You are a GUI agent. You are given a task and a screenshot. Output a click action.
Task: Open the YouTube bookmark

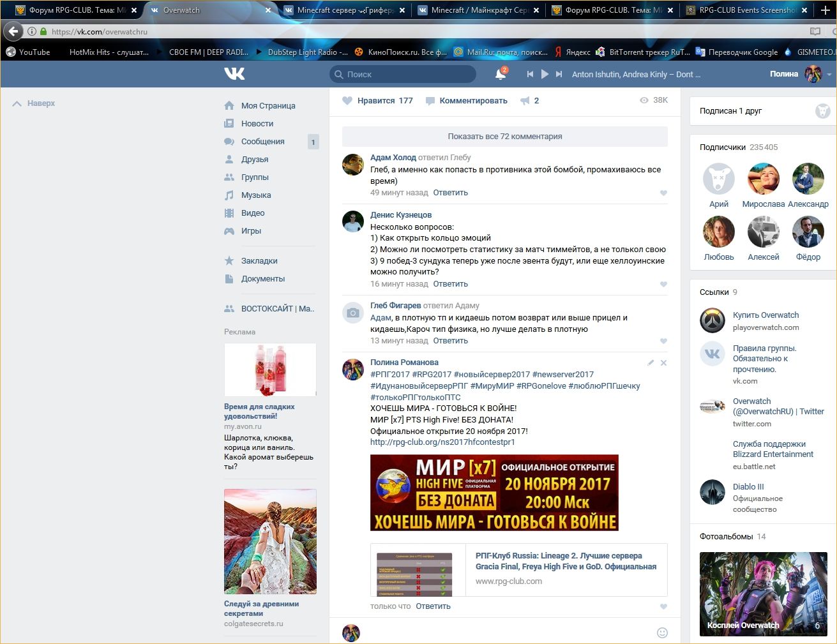(x=28, y=52)
